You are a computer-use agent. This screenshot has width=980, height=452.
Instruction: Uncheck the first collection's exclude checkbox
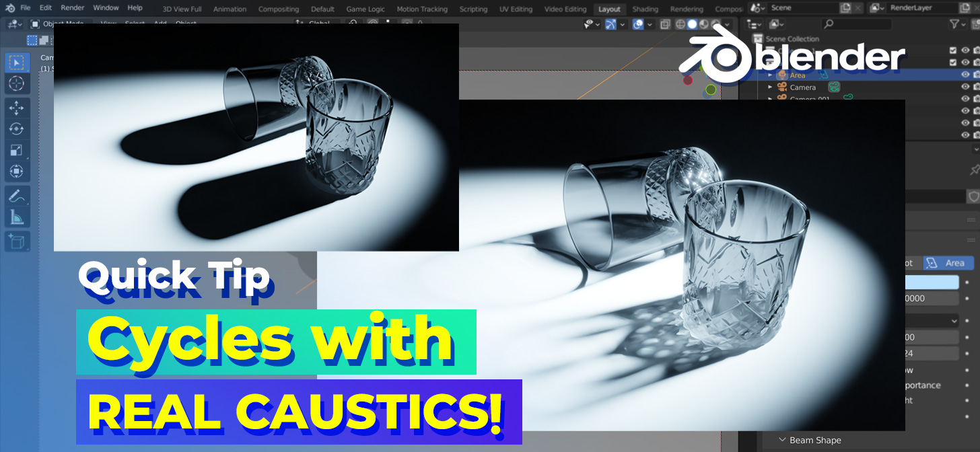(952, 50)
